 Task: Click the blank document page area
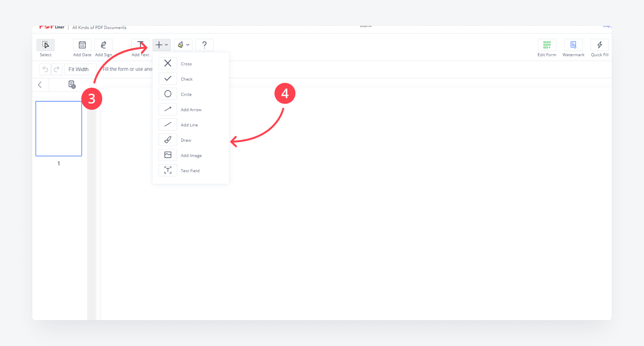click(356, 203)
